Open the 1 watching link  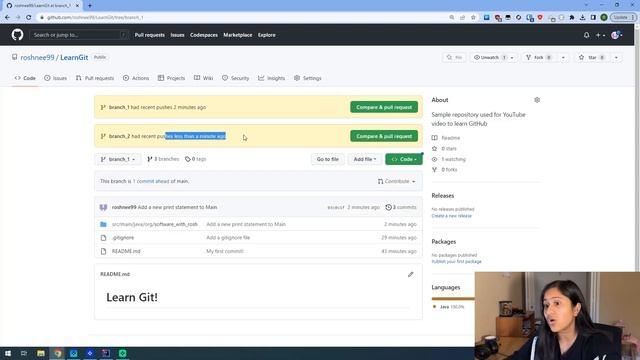pyautogui.click(x=449, y=159)
